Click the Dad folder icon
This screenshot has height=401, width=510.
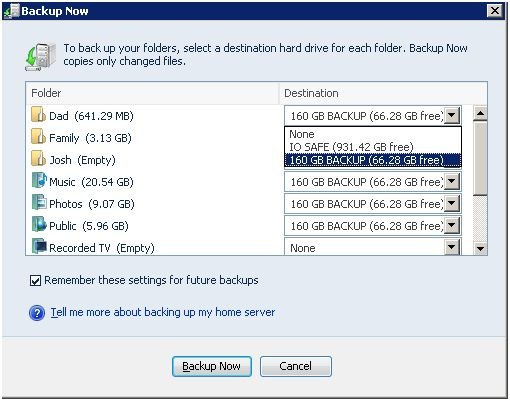pos(38,115)
